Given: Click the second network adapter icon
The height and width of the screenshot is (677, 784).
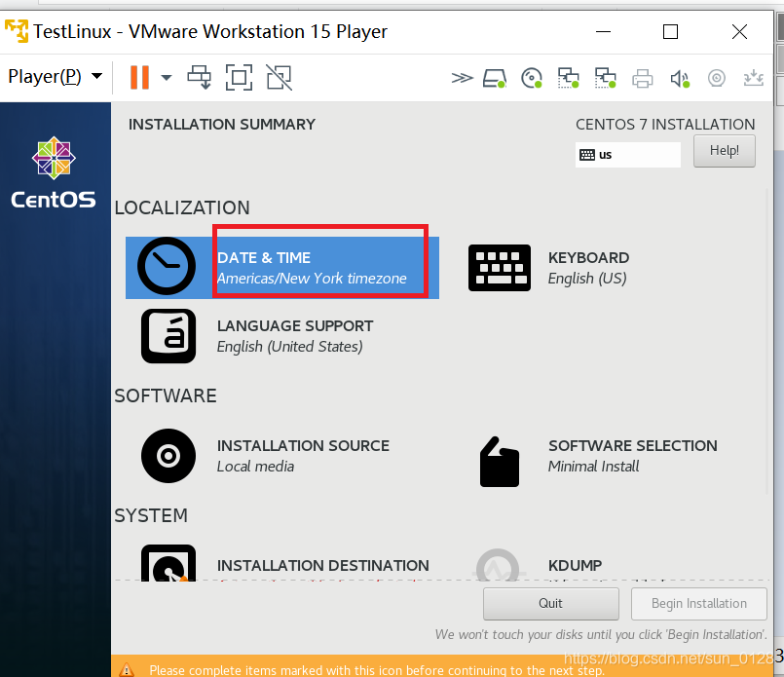Looking at the screenshot, I should (606, 79).
